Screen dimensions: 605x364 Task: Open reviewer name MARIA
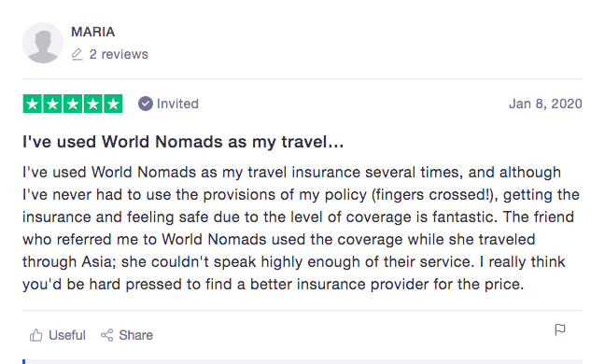[x=93, y=32]
